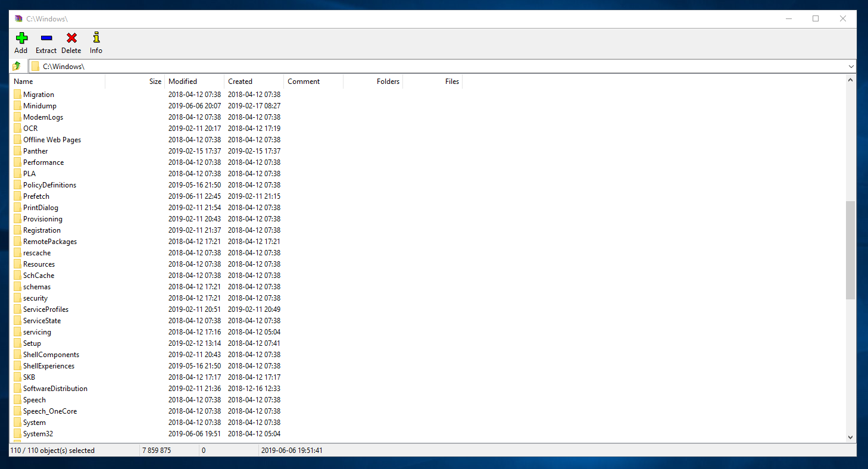Sort the list by the Comment column header
This screenshot has height=469, width=868.
[314, 82]
